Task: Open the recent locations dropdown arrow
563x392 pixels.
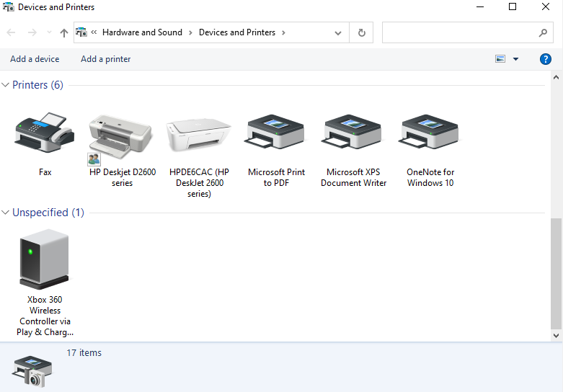Action: point(49,32)
